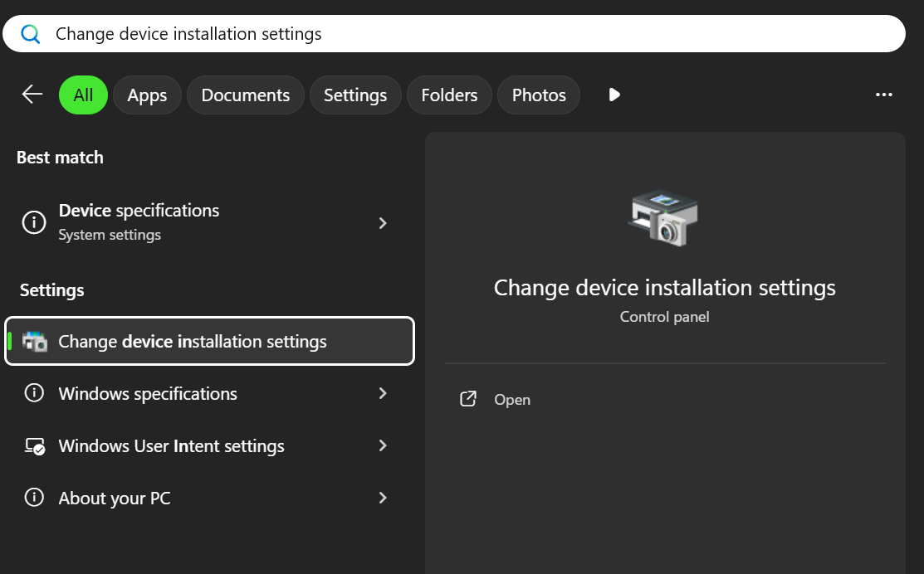Click the Open external-link icon
The image size is (924, 574).
468,399
